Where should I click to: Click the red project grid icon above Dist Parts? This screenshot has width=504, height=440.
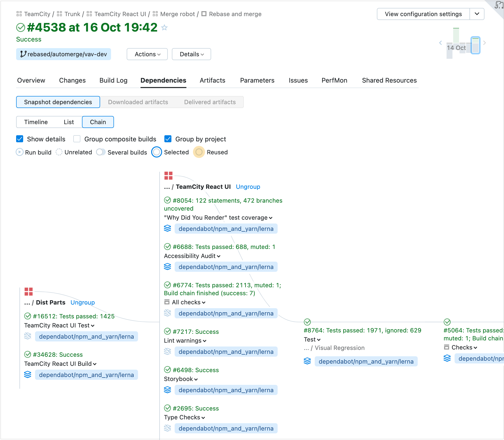[x=28, y=292]
